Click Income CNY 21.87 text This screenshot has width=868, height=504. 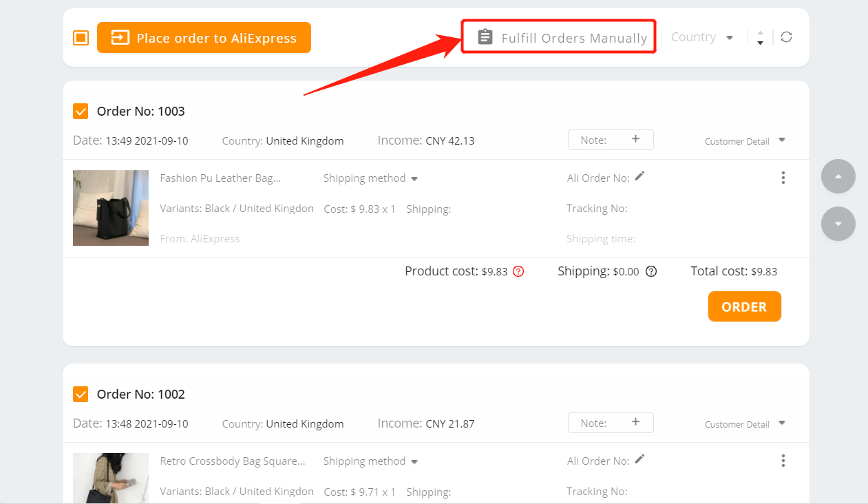[x=426, y=423]
